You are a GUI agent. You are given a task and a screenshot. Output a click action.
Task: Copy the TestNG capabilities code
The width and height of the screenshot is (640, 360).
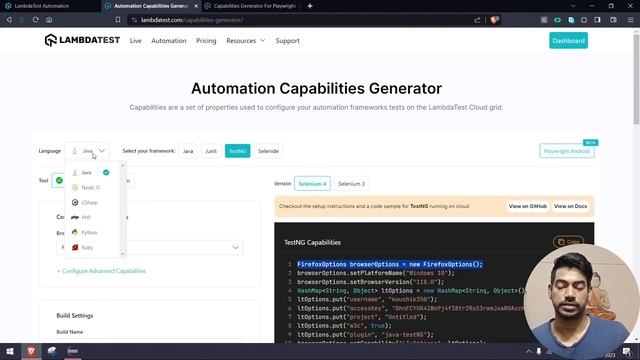[568, 242]
